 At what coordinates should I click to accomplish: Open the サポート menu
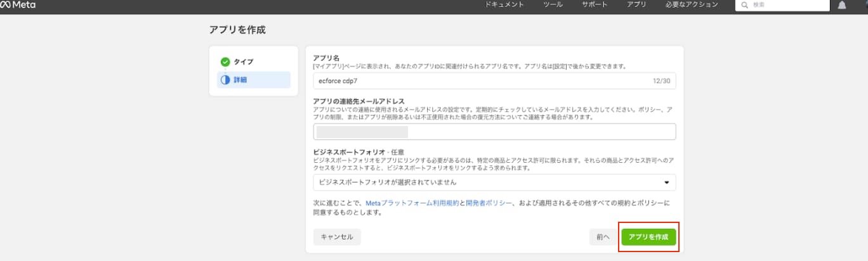pyautogui.click(x=595, y=4)
